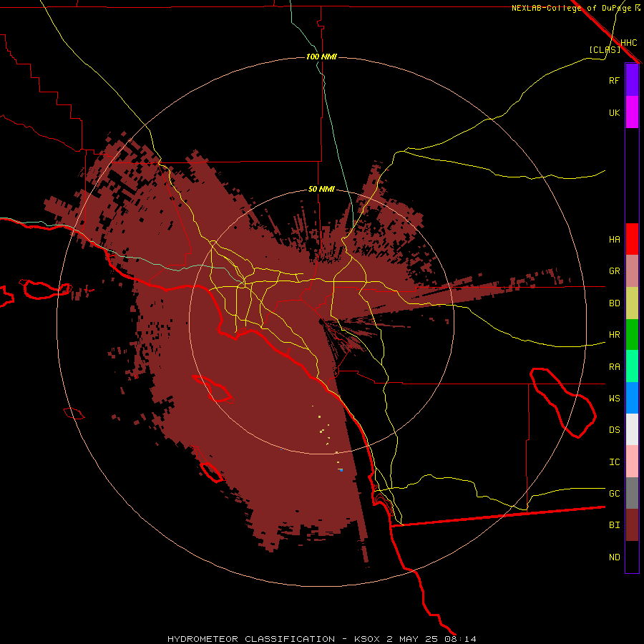Click the 50 NMI range ring label

coord(321,189)
